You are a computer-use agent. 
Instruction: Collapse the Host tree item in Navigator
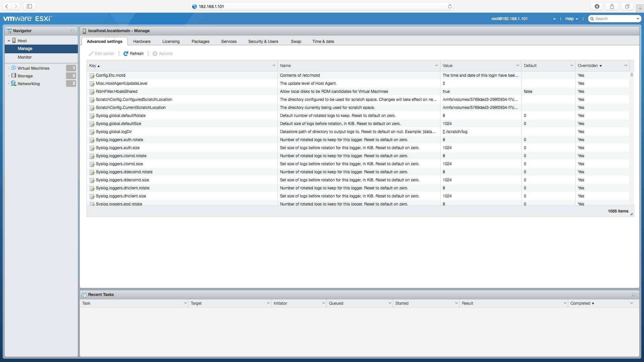(x=9, y=40)
